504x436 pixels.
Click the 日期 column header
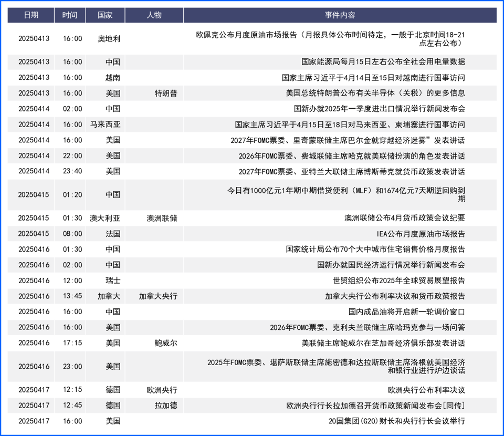pyautogui.click(x=31, y=15)
